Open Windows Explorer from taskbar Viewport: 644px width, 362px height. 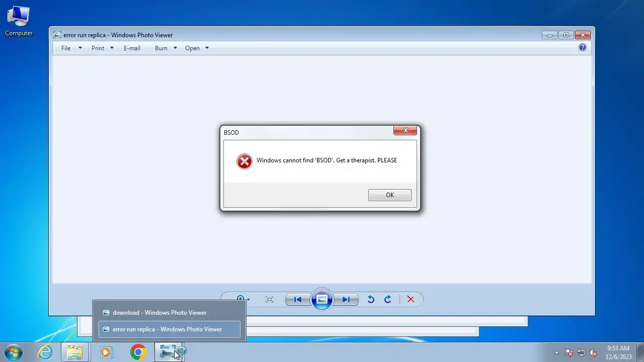(74, 352)
